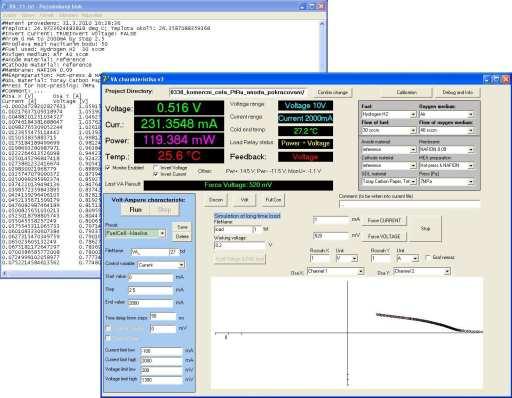Click the Force VOLTAGE button

point(384,236)
